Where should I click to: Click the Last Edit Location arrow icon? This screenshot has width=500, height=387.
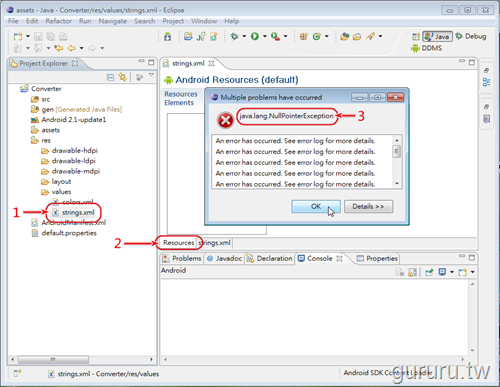[59, 48]
